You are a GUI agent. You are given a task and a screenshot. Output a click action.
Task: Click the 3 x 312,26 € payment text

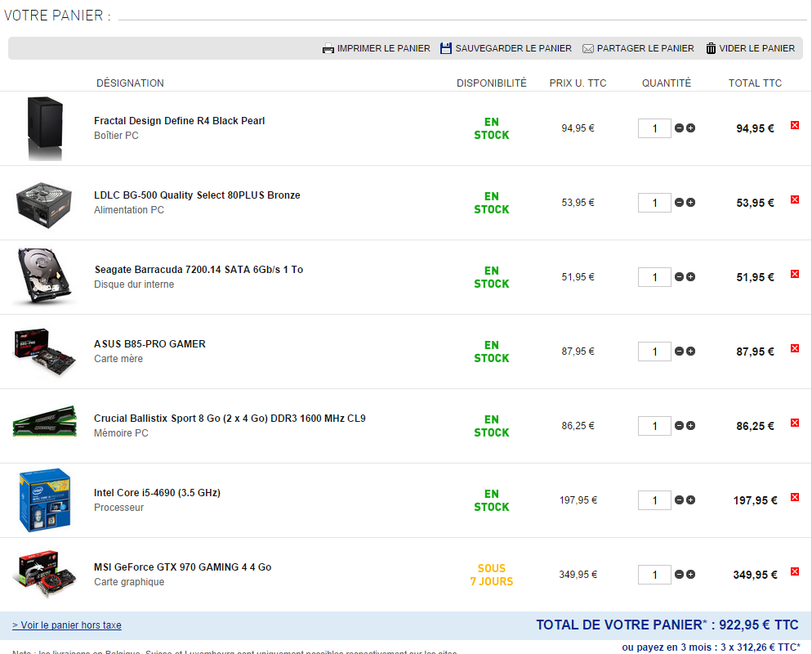tap(761, 647)
